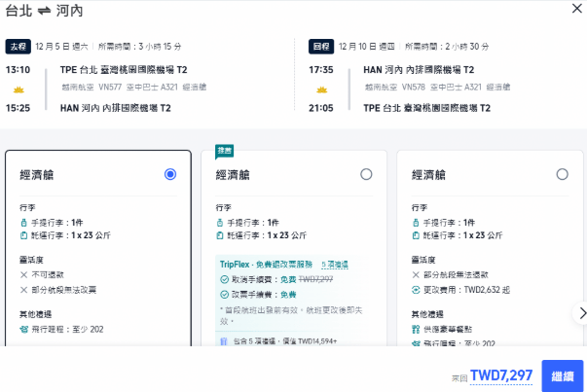This screenshot has height=392, width=587.
Task: Show more fare options with right arrow
Action: 582,313
